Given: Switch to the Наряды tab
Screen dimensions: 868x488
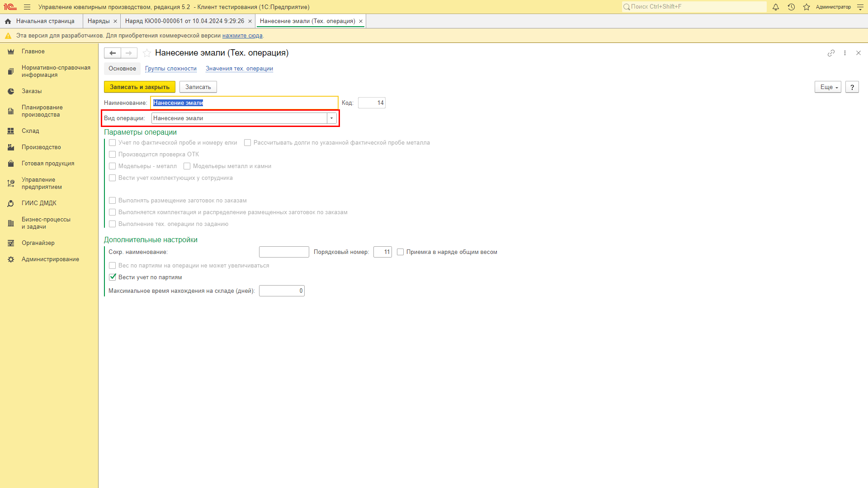Looking at the screenshot, I should 99,21.
